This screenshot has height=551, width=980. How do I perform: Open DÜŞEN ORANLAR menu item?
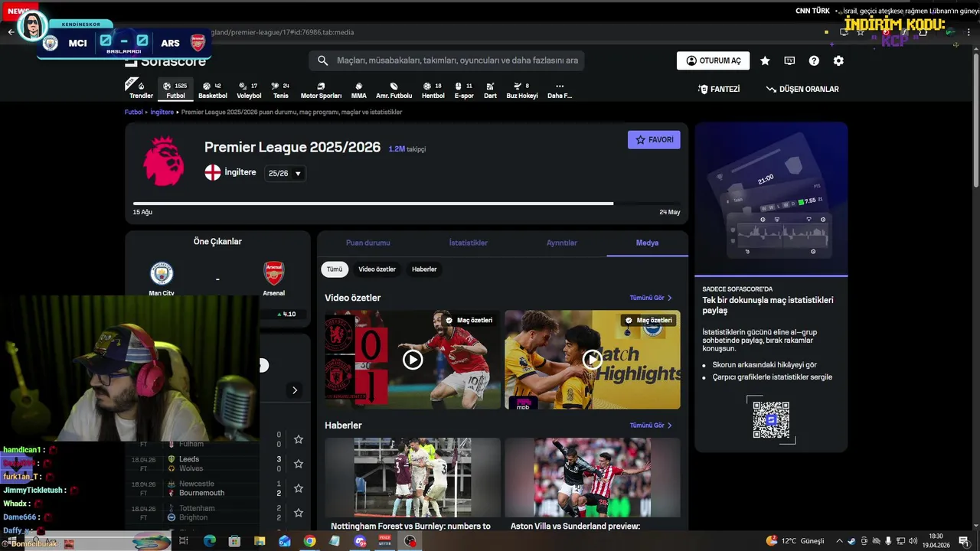802,90
